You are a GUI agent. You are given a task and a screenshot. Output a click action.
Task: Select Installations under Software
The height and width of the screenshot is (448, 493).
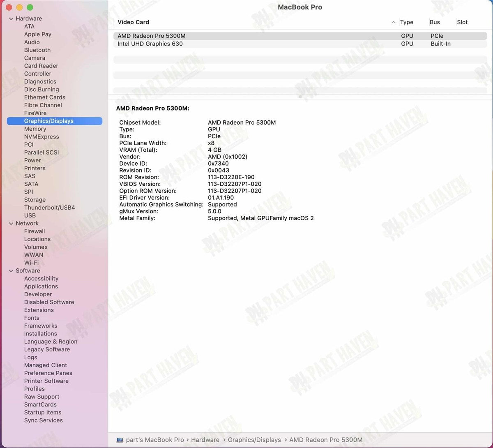point(41,334)
